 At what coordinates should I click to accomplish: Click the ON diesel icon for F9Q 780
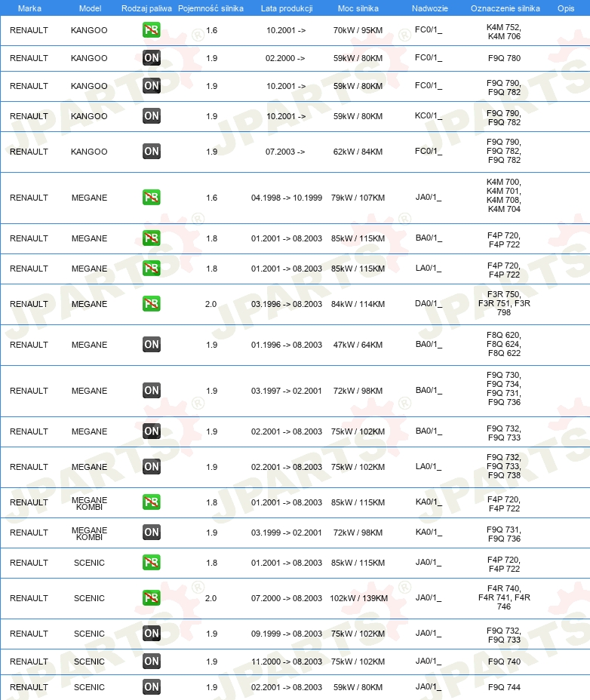tap(152, 57)
